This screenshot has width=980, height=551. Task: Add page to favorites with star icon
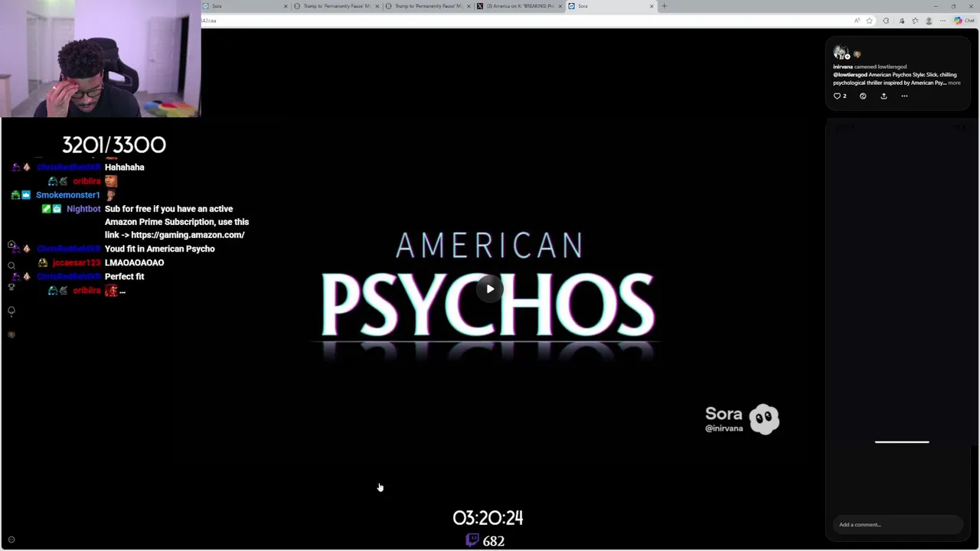(x=869, y=21)
